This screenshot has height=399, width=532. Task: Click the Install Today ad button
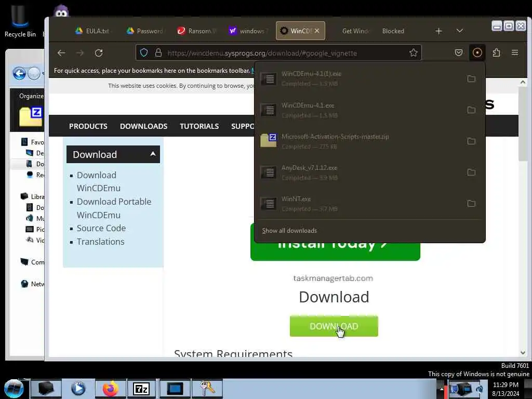coord(335,251)
